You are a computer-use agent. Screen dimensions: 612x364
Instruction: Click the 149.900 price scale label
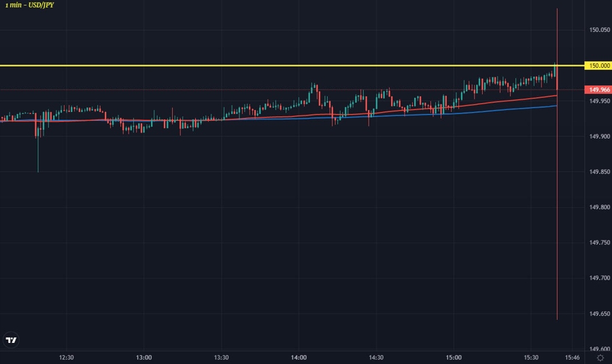[x=599, y=136]
